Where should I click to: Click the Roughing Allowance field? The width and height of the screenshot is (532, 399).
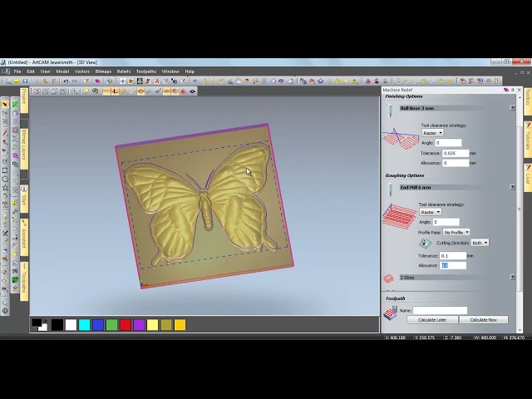point(453,266)
